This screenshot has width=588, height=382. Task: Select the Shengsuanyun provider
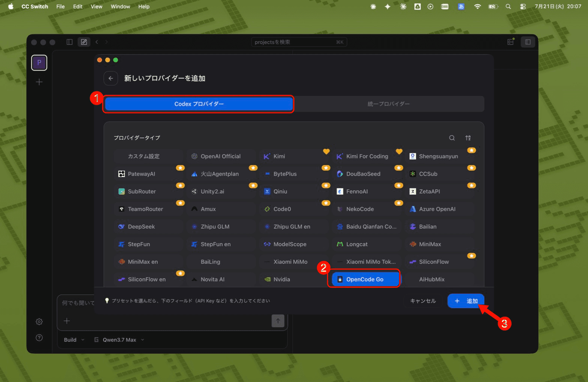coord(440,156)
